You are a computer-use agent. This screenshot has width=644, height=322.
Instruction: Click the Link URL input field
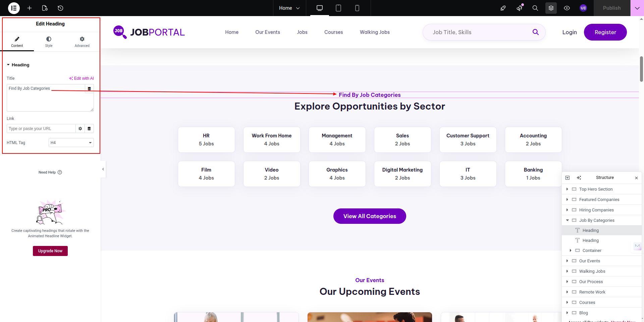pyautogui.click(x=41, y=129)
